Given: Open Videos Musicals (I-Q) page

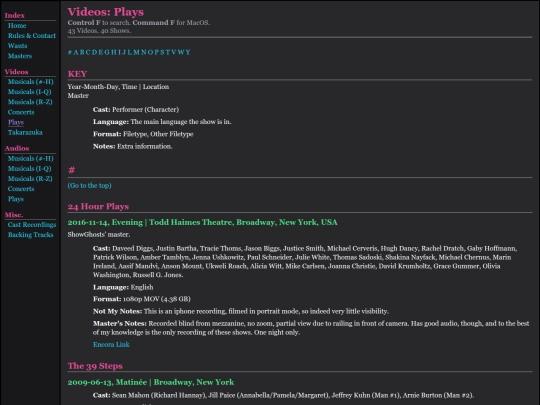Looking at the screenshot, I should click(x=30, y=92).
